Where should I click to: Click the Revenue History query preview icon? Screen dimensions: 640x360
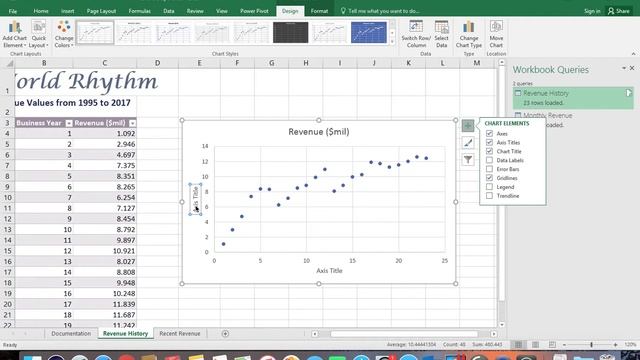tap(628, 93)
